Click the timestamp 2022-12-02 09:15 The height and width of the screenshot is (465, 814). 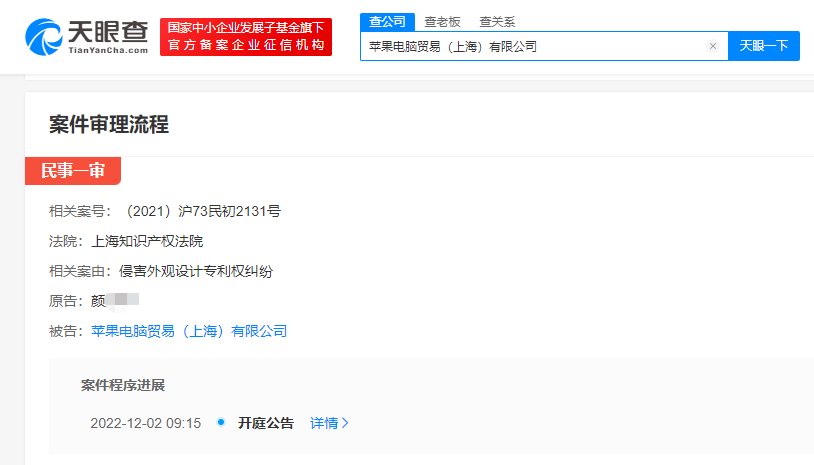click(x=145, y=423)
